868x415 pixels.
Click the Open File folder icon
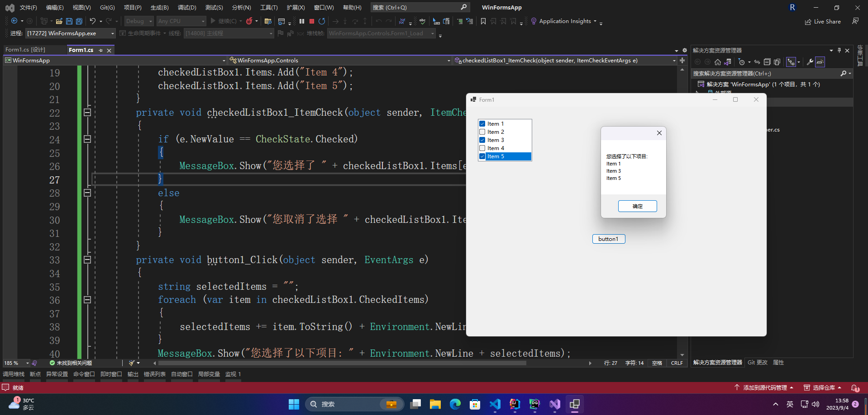(59, 21)
